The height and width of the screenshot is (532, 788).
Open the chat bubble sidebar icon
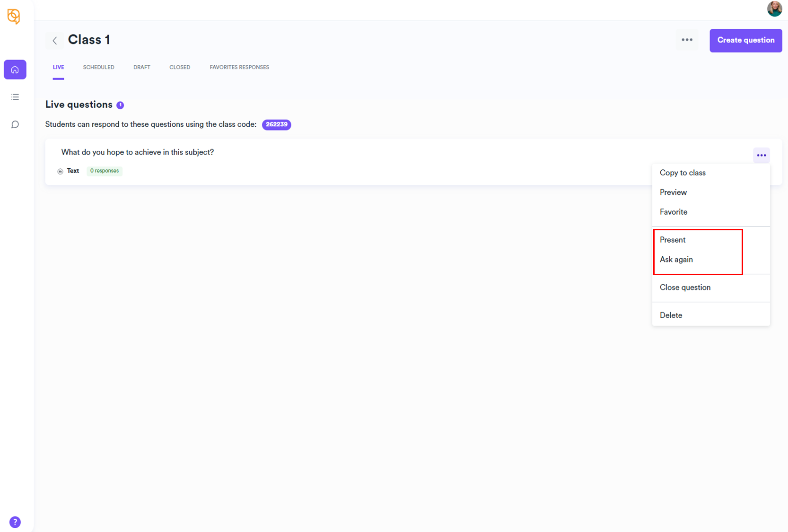click(15, 124)
